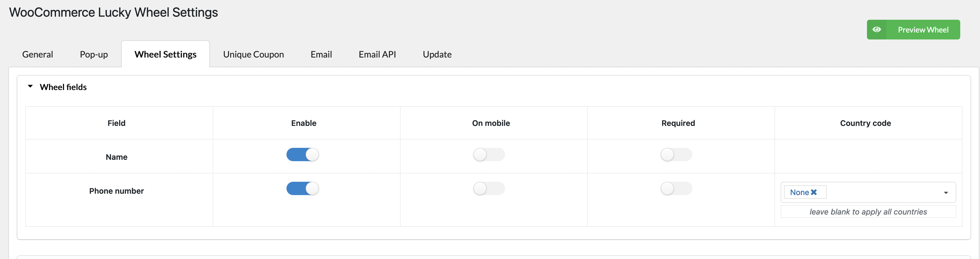Collapse the Wheel fields section arrow
This screenshot has height=259, width=980.
coord(30,87)
